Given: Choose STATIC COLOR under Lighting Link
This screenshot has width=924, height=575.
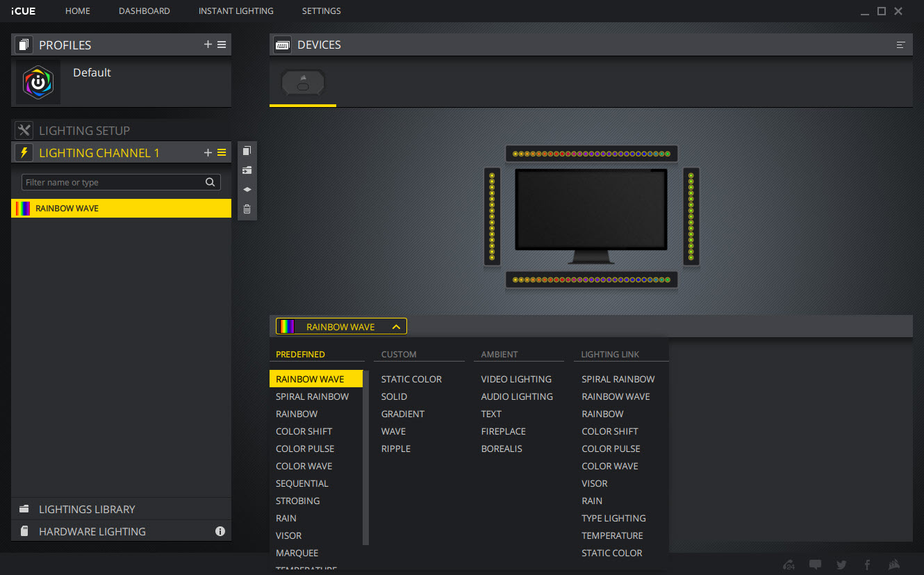Looking at the screenshot, I should (x=612, y=553).
